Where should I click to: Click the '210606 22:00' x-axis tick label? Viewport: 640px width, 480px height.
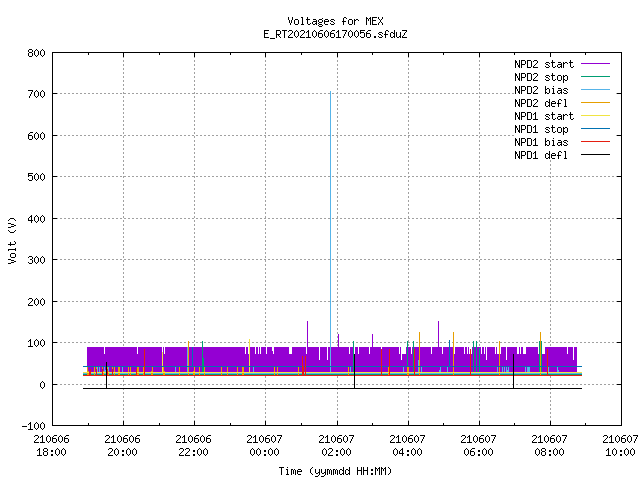coord(193,446)
